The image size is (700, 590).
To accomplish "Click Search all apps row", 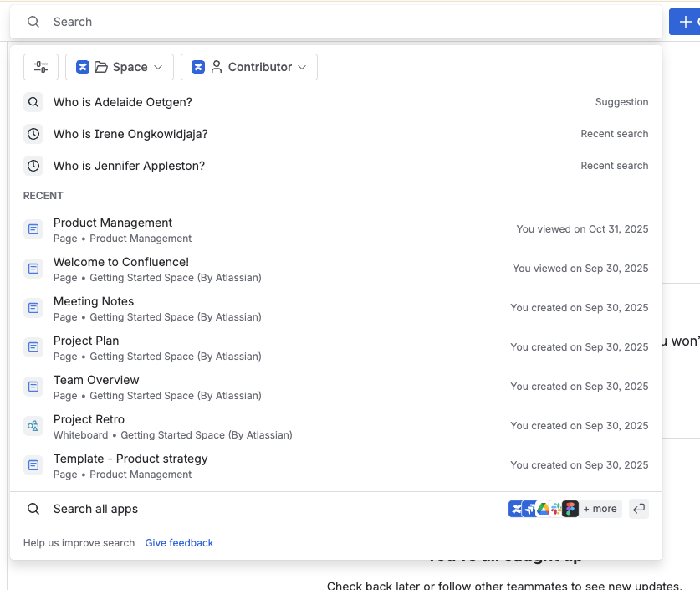I will click(335, 509).
